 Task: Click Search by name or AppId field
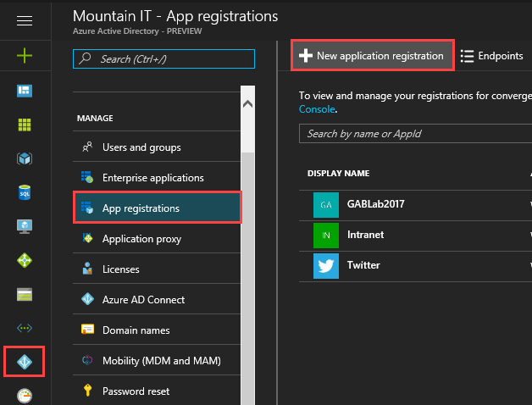point(415,134)
